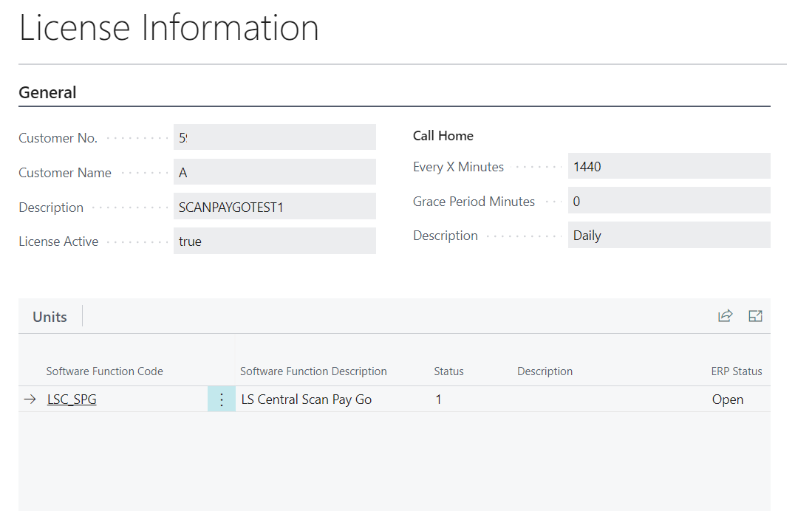The width and height of the screenshot is (812, 511).
Task: Click the License Active field showing true
Action: tap(274, 241)
